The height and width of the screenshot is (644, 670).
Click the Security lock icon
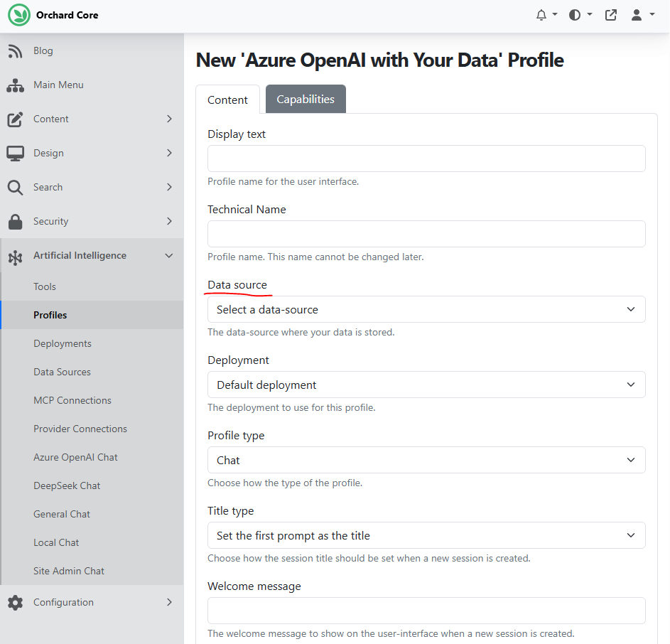pyautogui.click(x=16, y=222)
